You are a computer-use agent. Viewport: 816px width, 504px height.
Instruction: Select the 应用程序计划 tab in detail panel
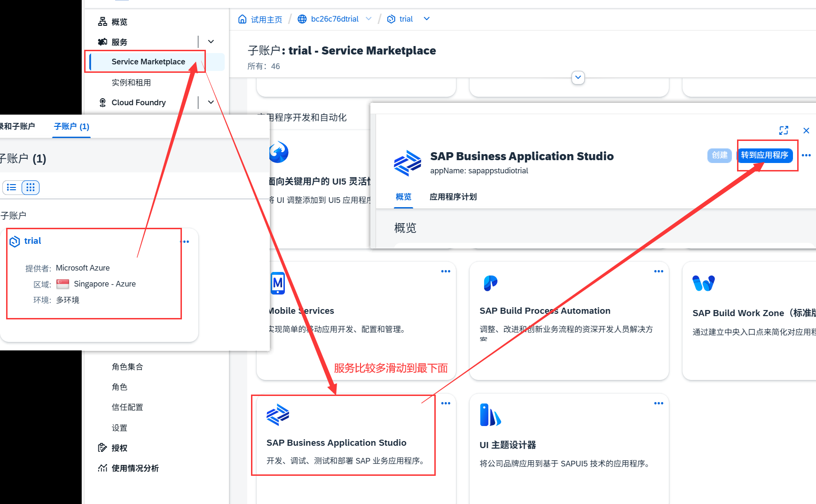453,197
